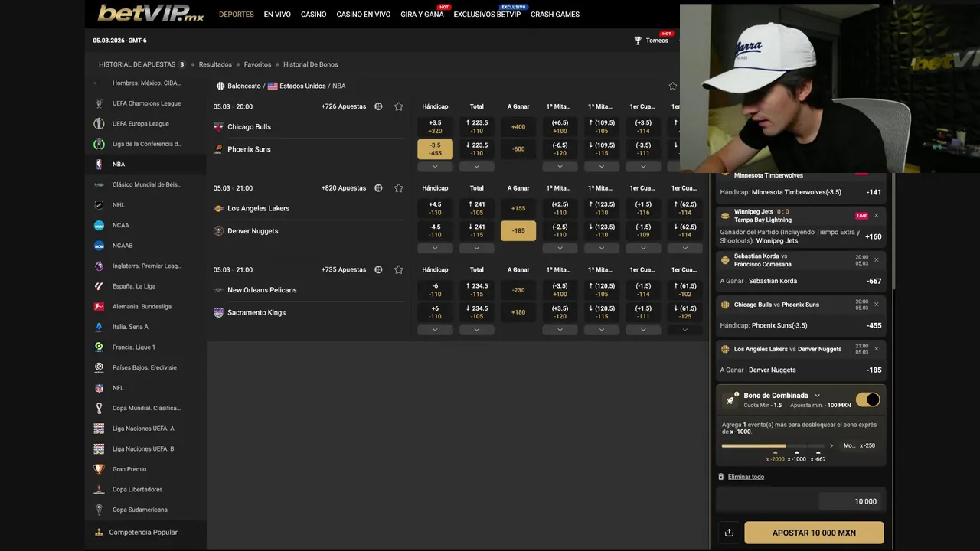Screen dimensions: 980x551
Task: Open Resultados link
Action: 215,64
